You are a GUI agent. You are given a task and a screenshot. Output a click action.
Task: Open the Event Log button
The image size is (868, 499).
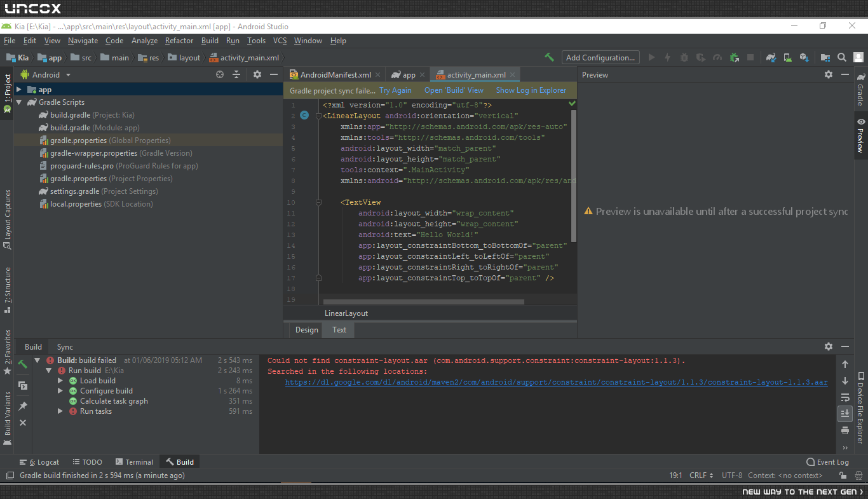coord(827,462)
